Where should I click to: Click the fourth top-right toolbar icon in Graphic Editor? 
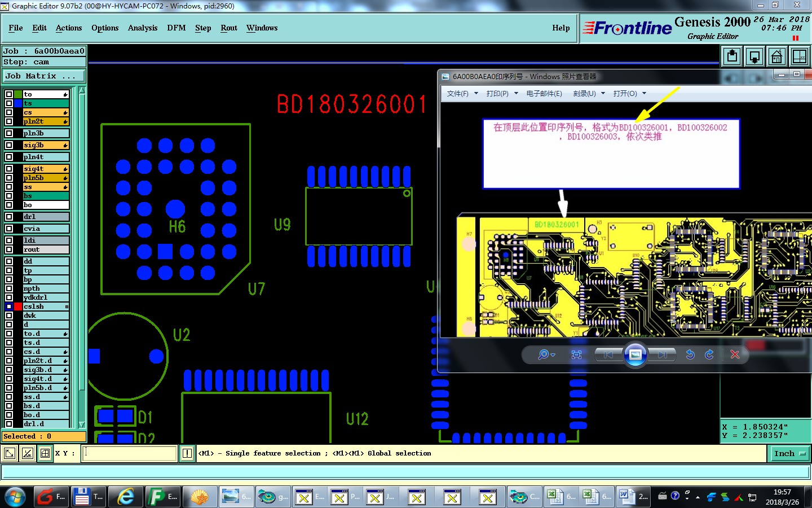coord(800,56)
